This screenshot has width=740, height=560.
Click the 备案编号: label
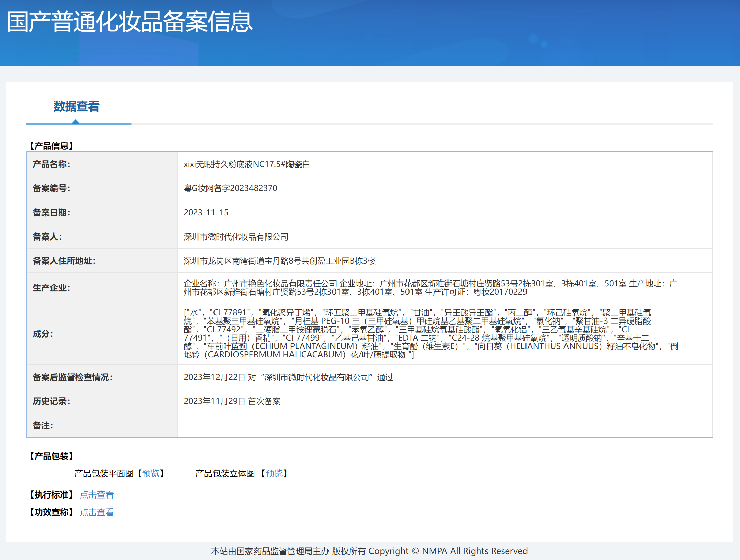51,188
